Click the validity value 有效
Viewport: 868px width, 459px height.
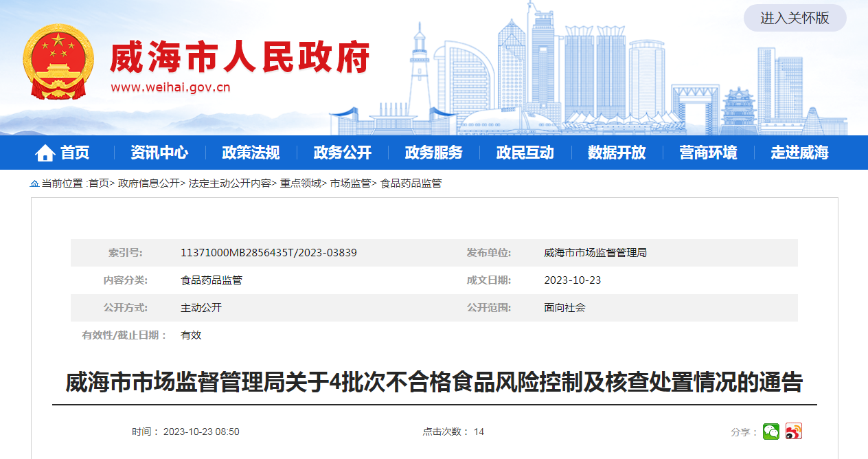point(191,335)
